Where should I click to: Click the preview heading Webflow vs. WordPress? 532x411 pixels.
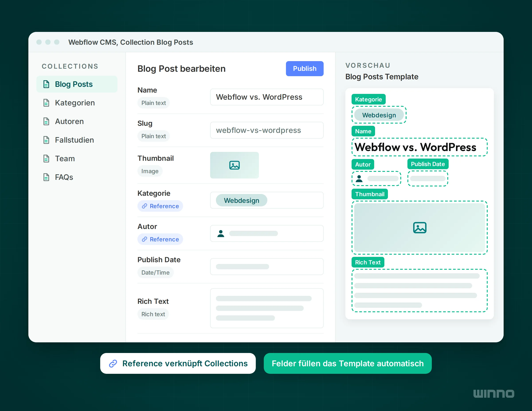coord(415,147)
